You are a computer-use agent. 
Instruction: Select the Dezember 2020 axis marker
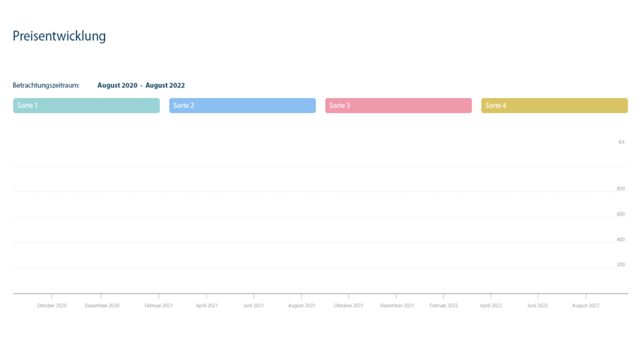(x=102, y=305)
